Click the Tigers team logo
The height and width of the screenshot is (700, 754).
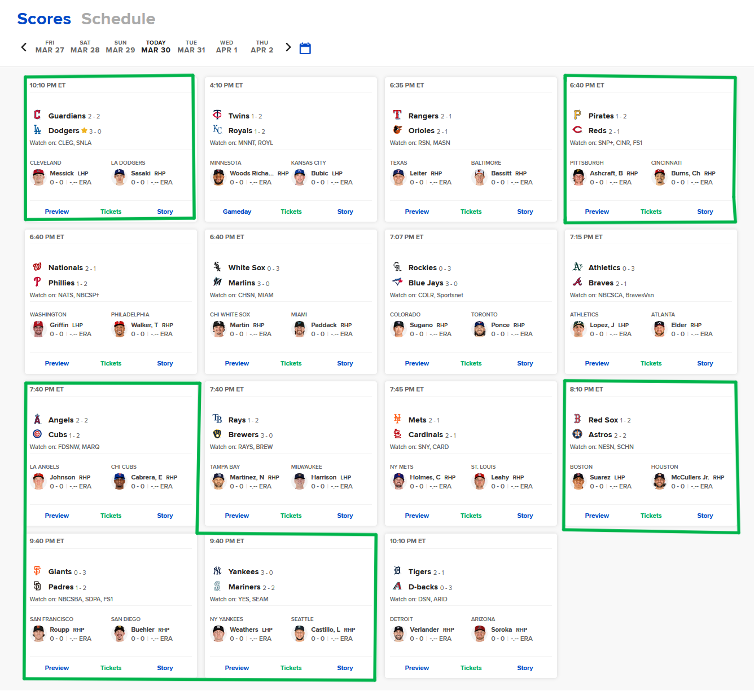[397, 571]
